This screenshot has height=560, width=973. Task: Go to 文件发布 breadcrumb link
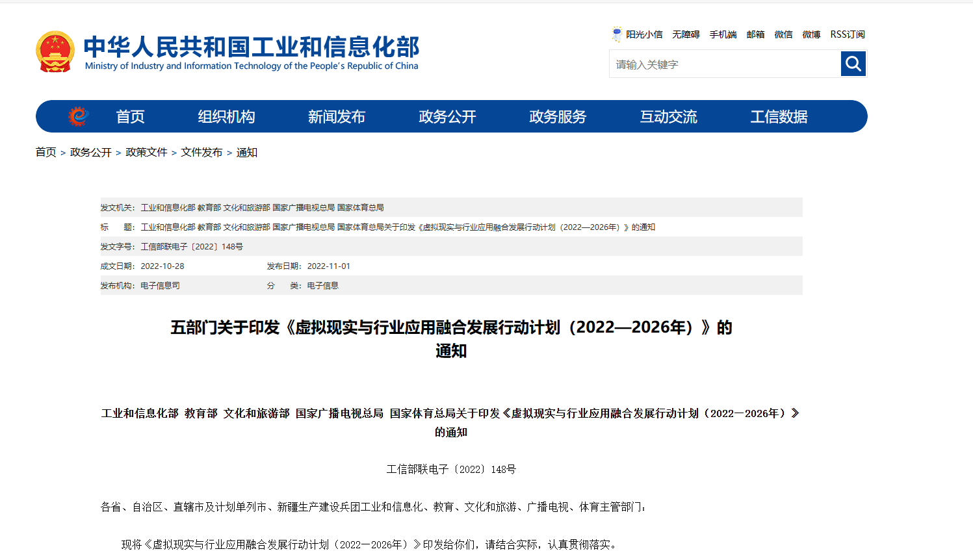(x=201, y=152)
